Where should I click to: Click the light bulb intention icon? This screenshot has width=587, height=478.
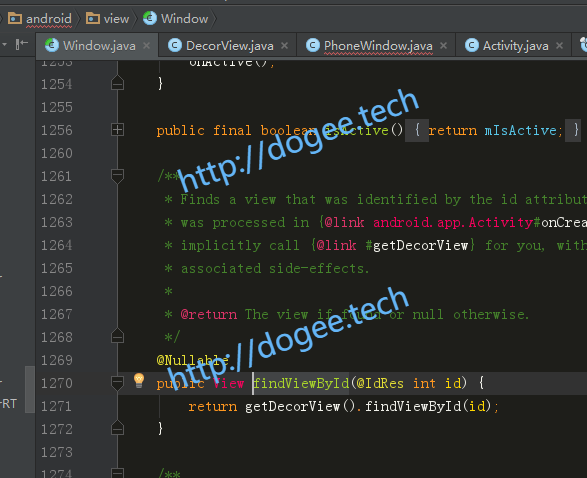click(139, 381)
